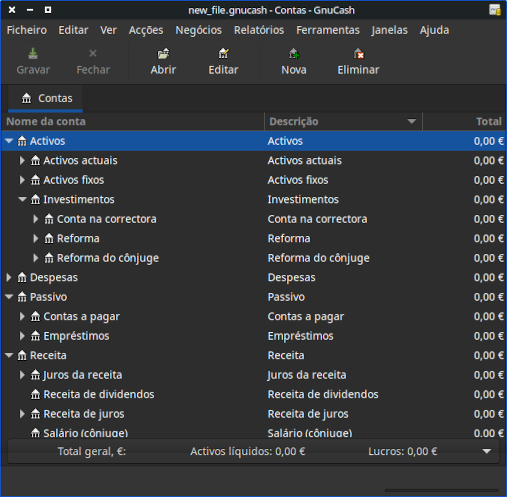Click the Editar account toolbar icon

[x=223, y=54]
